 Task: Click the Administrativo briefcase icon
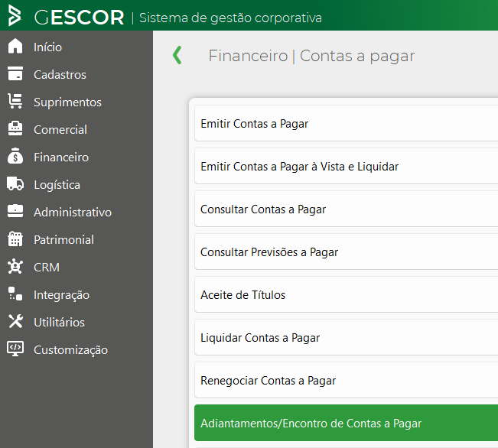[15, 212]
